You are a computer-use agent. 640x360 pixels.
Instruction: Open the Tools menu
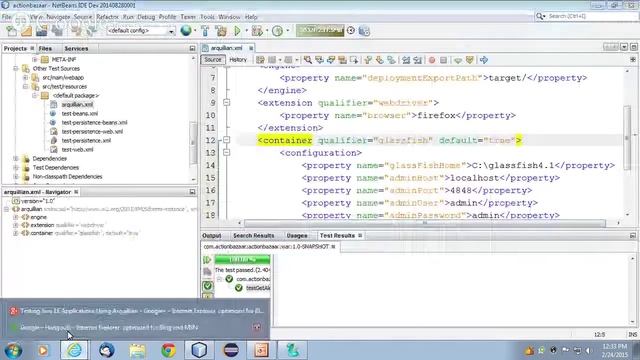tap(207, 17)
